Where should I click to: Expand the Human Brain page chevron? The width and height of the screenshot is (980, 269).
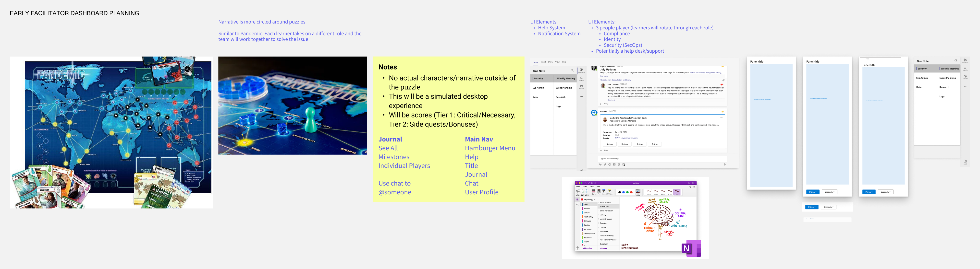[x=599, y=207]
